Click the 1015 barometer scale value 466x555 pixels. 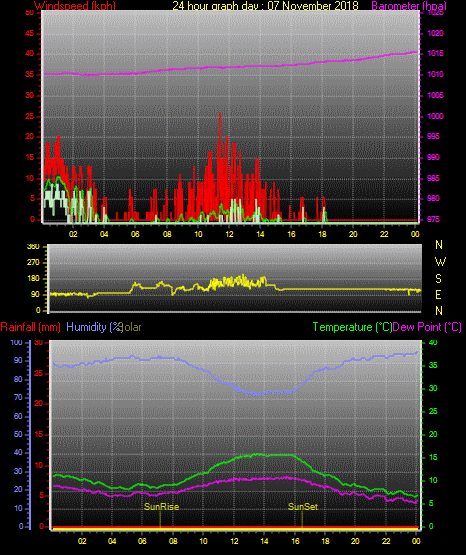tap(435, 53)
